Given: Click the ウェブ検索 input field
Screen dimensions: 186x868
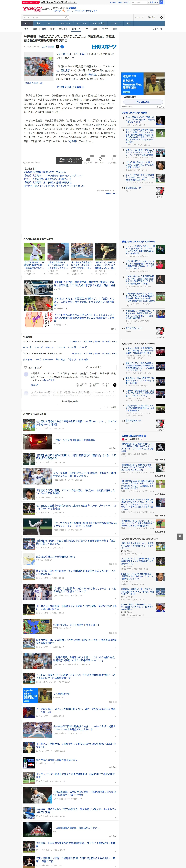Looking at the screenshot, I should click(x=139, y=2).
